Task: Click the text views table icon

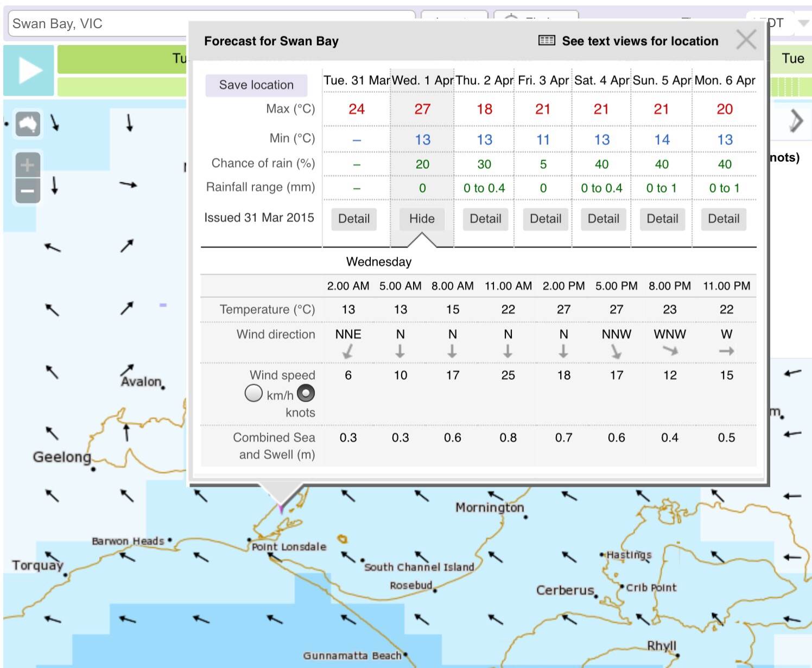Action: click(547, 41)
